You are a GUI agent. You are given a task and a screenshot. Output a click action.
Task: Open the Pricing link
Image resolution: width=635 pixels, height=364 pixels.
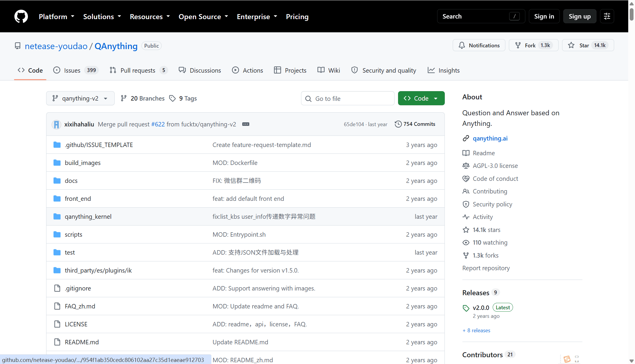point(297,16)
